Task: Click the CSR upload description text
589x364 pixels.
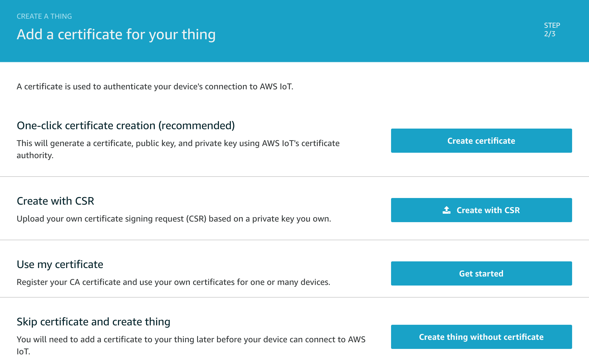Action: tap(174, 219)
